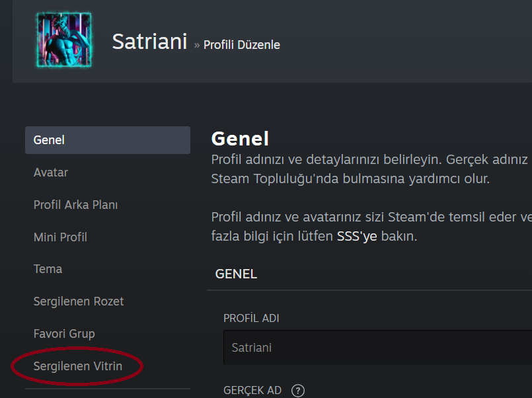
Task: Select Sergilenen Rozet in sidebar
Action: pos(79,301)
